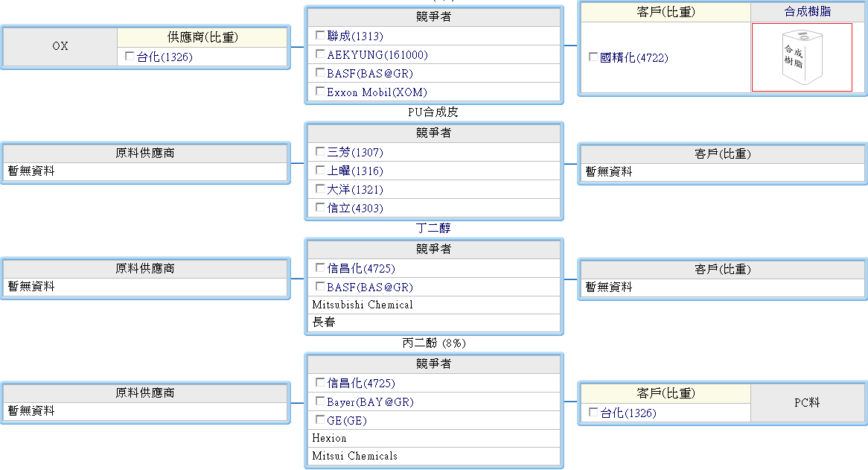The height and width of the screenshot is (470, 868).
Task: Open the 丁二醇 product link
Action: click(x=433, y=228)
